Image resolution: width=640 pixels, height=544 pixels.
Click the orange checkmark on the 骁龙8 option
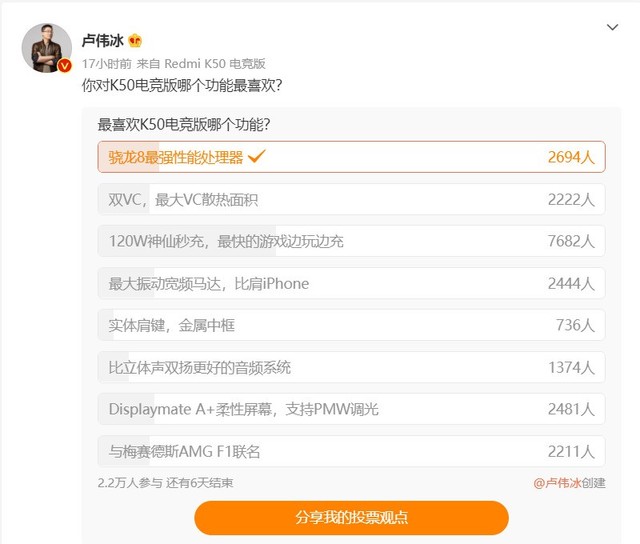(256, 157)
